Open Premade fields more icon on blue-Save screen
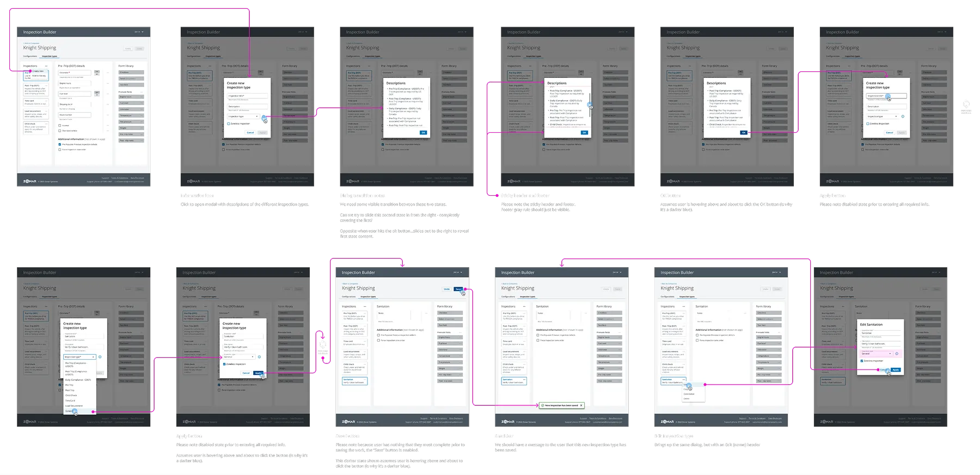This screenshot has width=980, height=475. pyautogui.click(x=460, y=332)
